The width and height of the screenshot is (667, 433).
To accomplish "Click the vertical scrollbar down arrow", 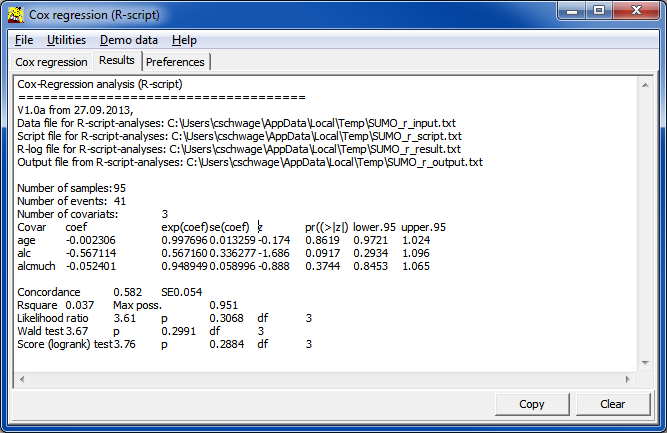I will pos(645,363).
